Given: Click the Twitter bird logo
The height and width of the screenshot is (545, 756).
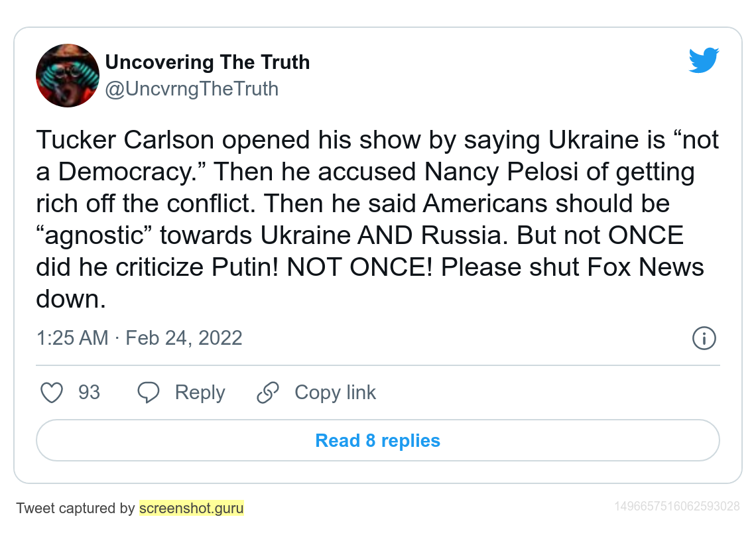Looking at the screenshot, I should 704,60.
